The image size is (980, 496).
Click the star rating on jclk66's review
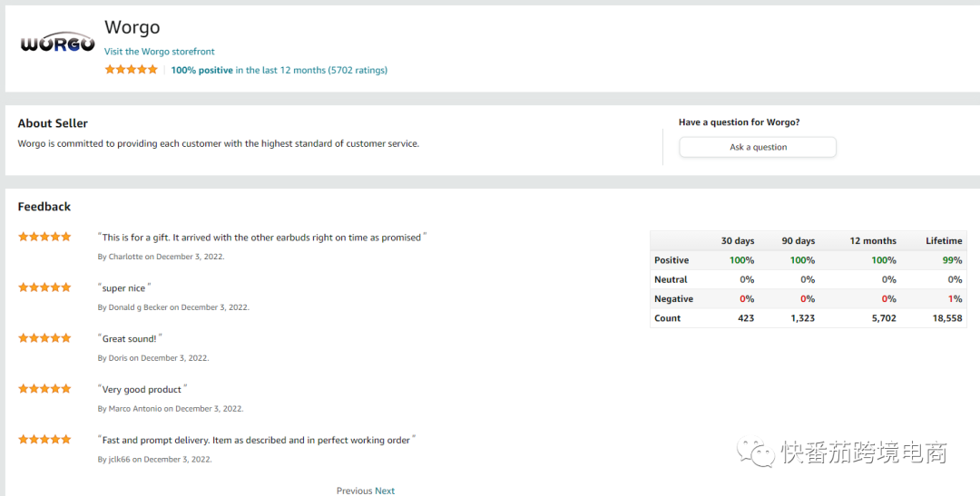click(44, 439)
